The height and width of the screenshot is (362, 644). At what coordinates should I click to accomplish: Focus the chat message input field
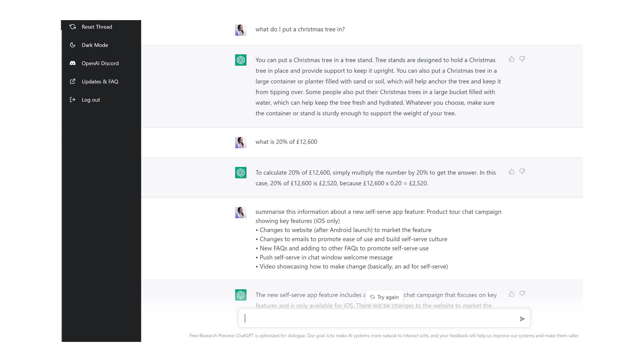tap(378, 318)
